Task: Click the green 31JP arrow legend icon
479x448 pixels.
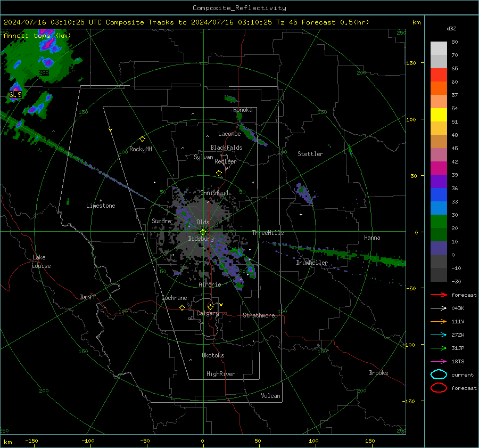Action: point(439,348)
